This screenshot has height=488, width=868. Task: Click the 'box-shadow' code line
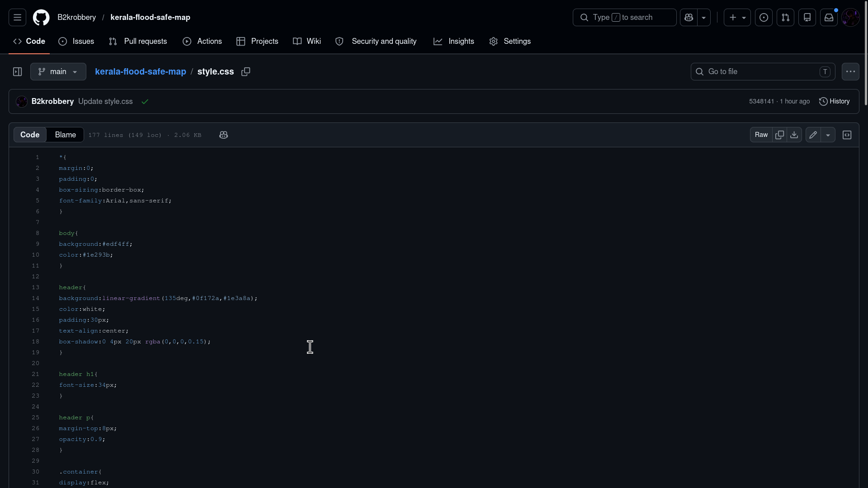click(x=135, y=342)
